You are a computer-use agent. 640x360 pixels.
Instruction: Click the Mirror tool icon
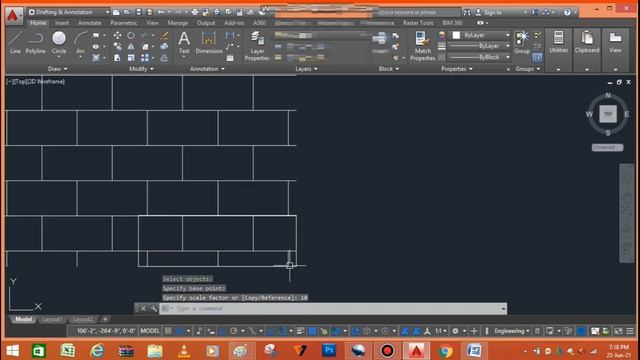(131, 47)
